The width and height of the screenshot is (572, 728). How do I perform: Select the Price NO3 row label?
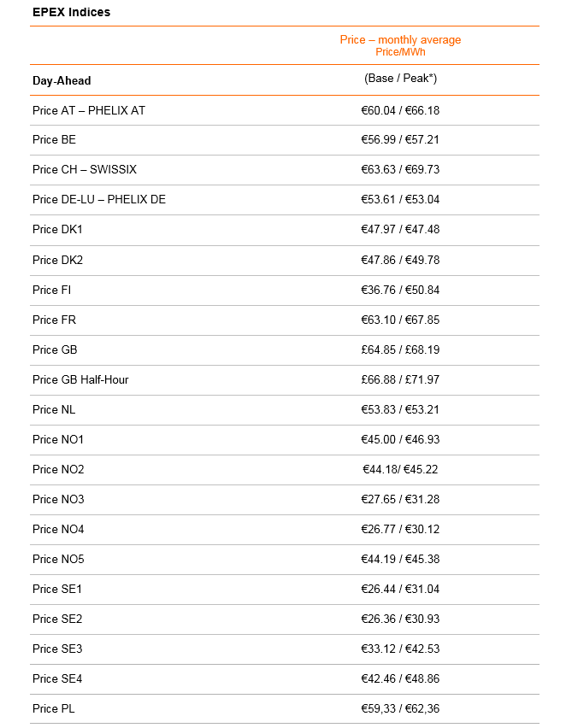58,499
